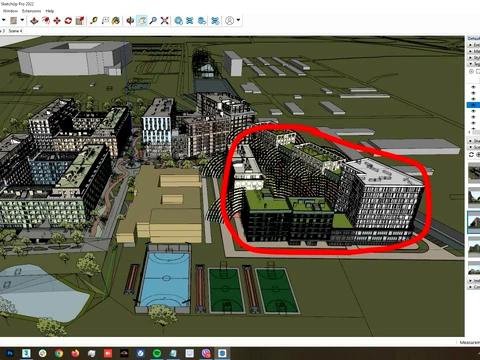Toggle eye icon of highlighted tag row
Screen dimensions: 480x360
[473, 105]
